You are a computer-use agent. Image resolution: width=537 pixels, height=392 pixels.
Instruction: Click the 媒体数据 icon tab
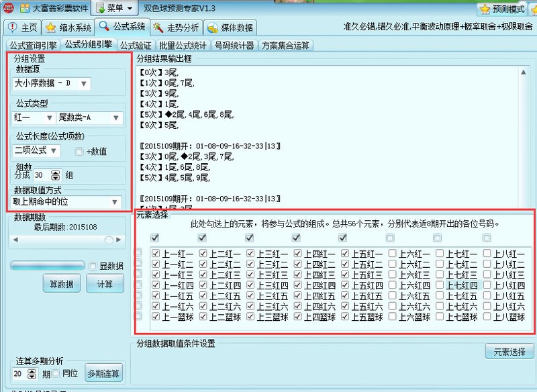point(212,28)
